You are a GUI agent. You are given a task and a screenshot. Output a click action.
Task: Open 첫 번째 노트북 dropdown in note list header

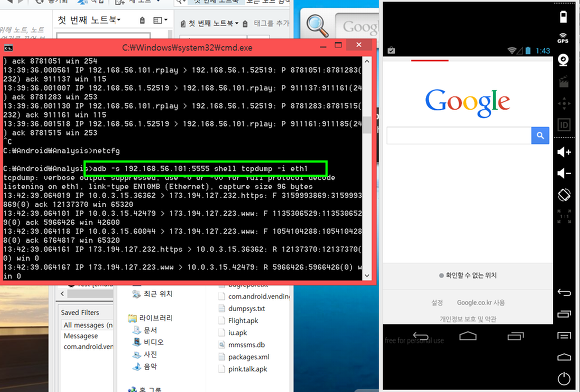click(x=89, y=20)
